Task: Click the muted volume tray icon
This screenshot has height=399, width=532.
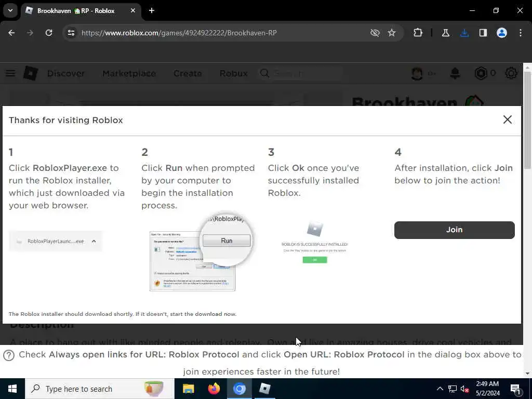Action: coord(465,389)
